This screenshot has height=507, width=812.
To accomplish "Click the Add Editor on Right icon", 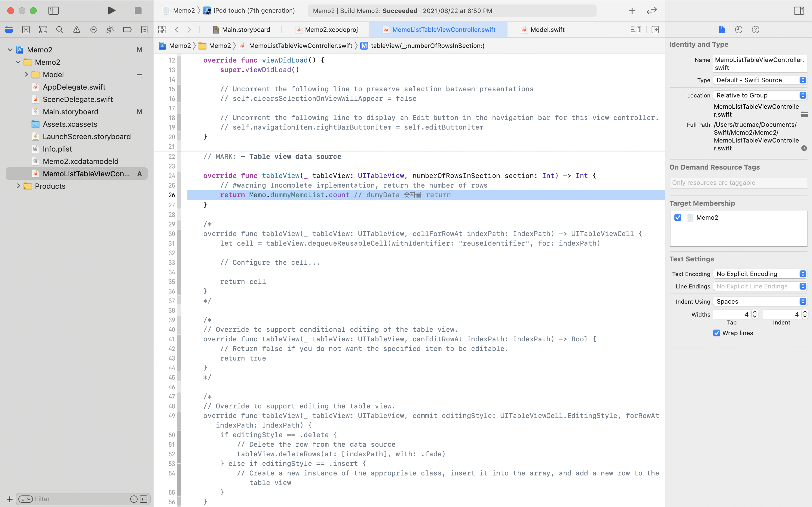I will click(655, 30).
